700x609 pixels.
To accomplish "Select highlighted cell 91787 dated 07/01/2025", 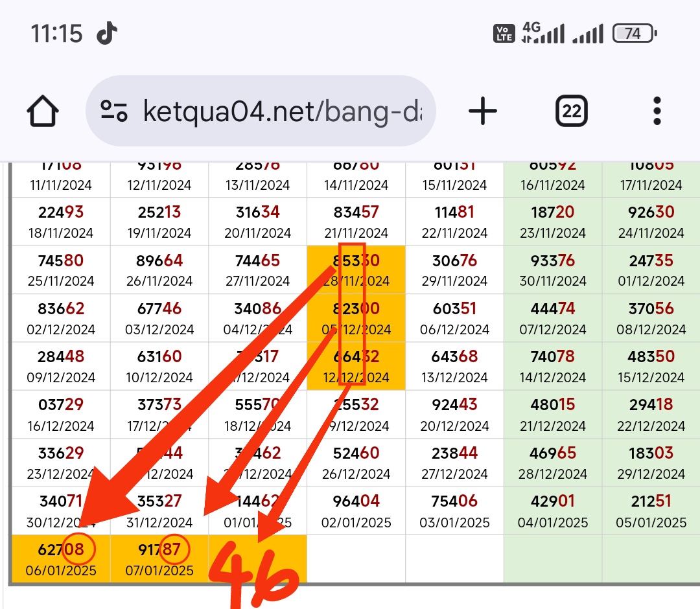I will 159,558.
